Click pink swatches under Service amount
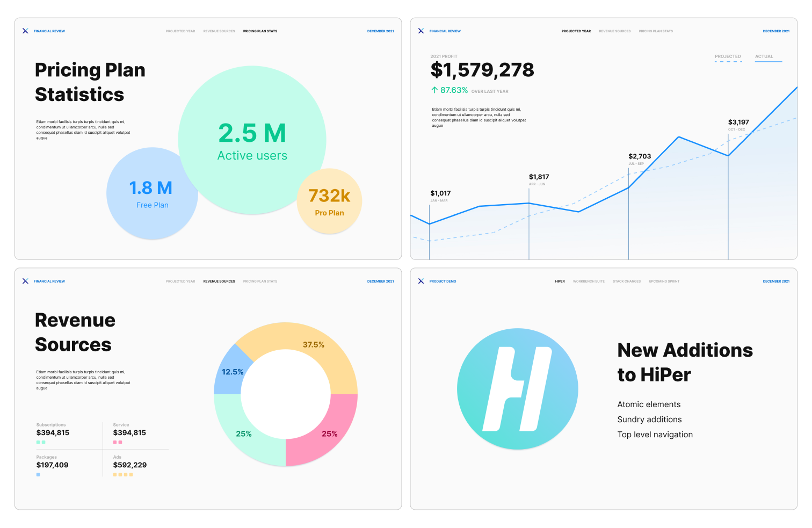 [x=118, y=443]
